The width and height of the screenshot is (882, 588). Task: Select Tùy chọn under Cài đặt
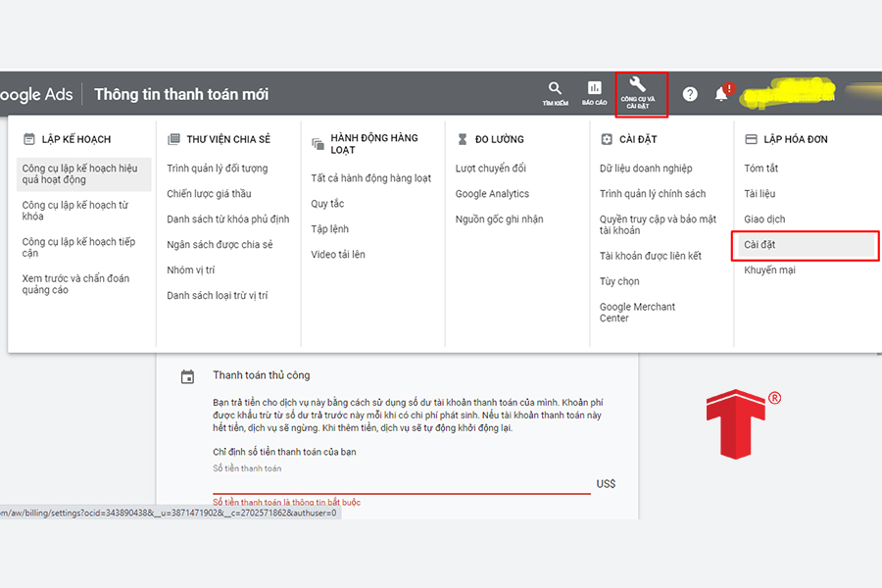[619, 281]
